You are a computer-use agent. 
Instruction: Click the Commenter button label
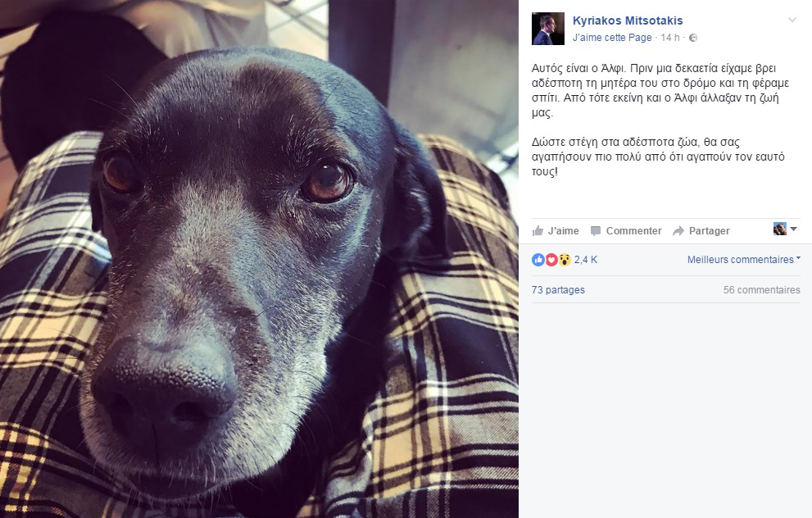click(634, 231)
